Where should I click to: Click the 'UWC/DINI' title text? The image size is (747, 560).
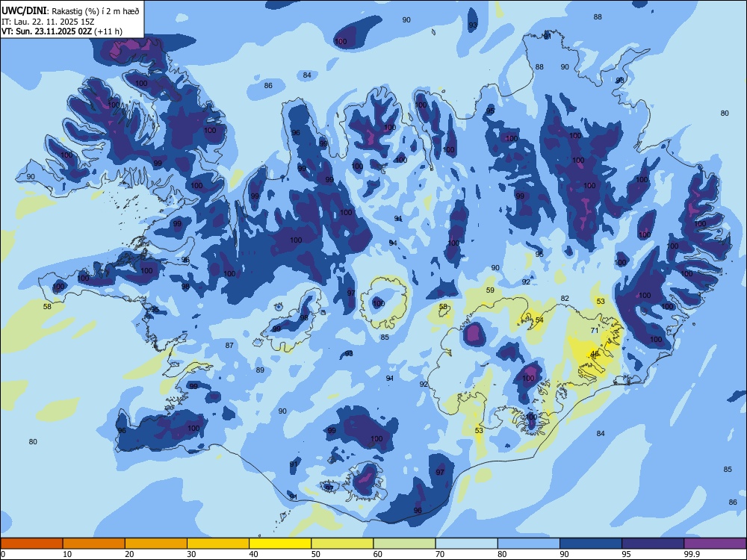(24, 11)
